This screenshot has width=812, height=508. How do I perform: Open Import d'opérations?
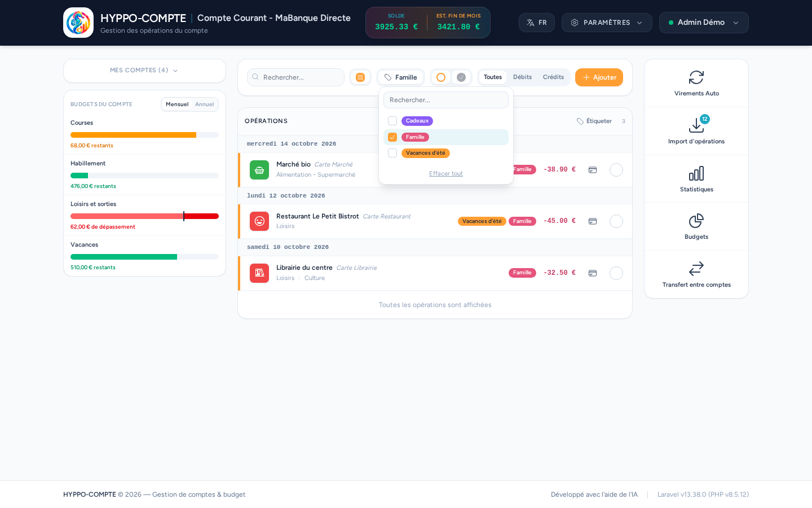click(x=696, y=131)
